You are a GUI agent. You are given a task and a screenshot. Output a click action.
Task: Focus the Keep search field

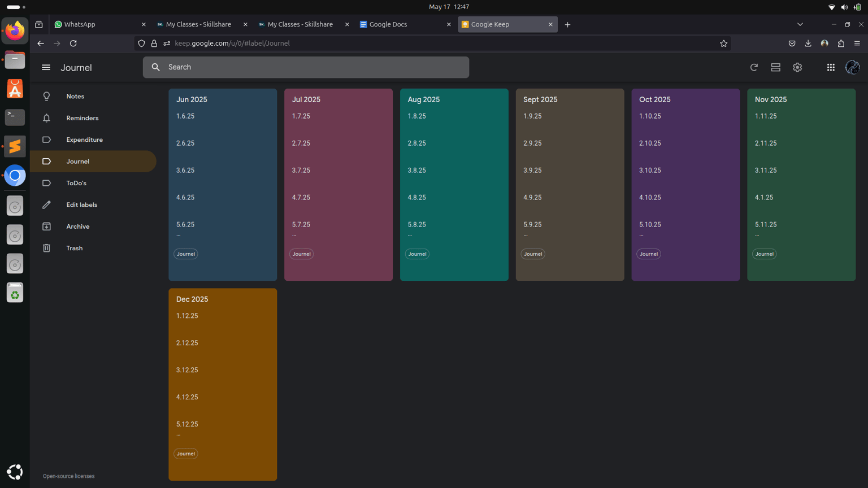(x=306, y=67)
